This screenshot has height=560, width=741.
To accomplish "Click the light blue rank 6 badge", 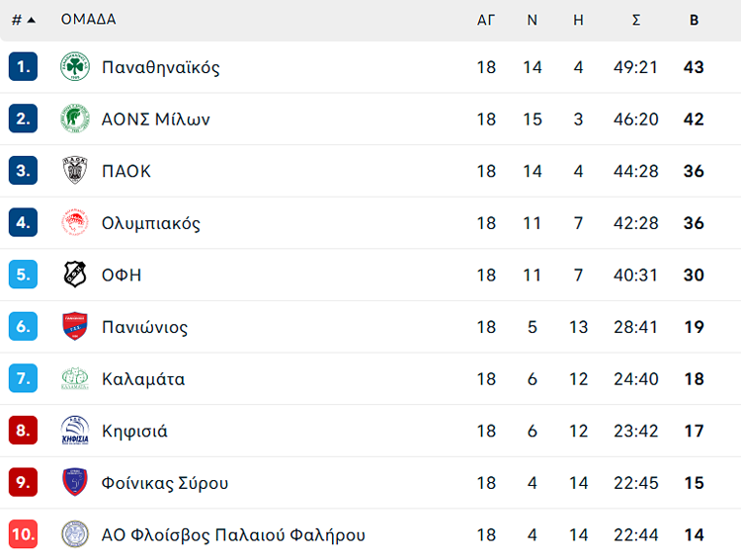I will [23, 327].
